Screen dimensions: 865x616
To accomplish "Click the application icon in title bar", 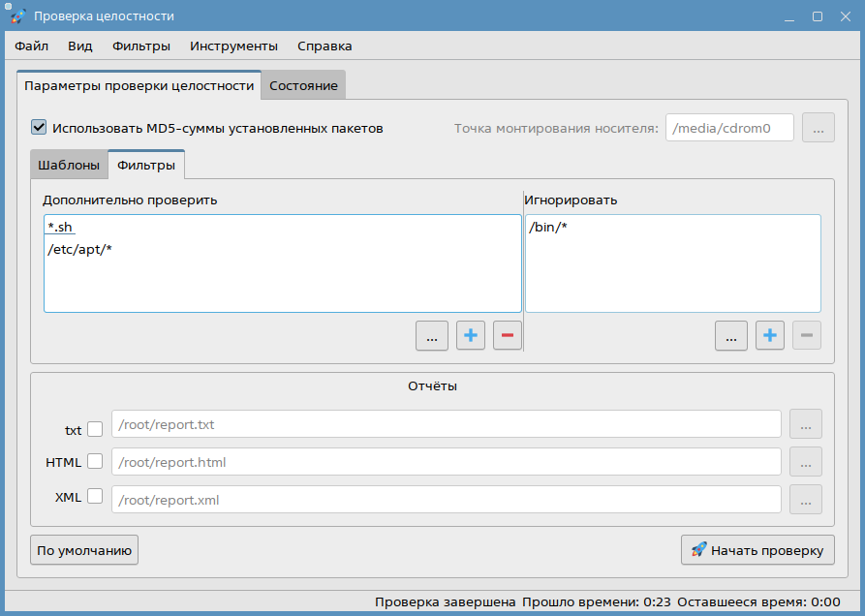I will coord(17,16).
